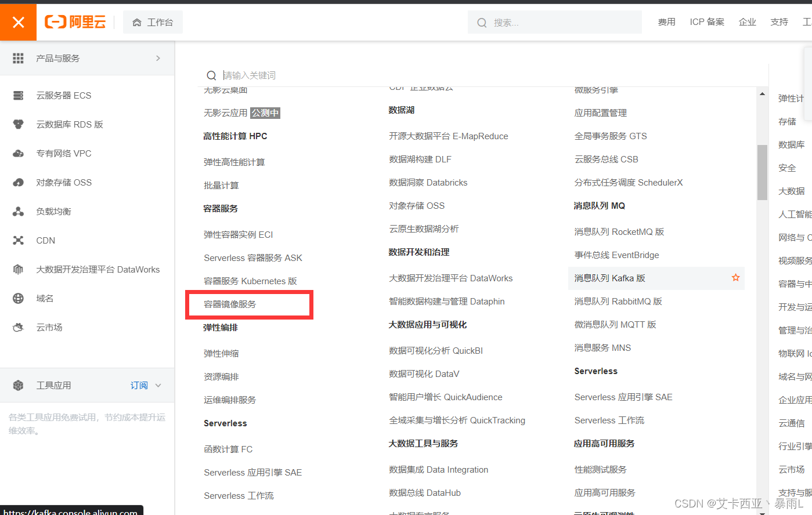Open 弹性伸缩 service
Viewport: 812px width, 515px height.
click(x=221, y=353)
